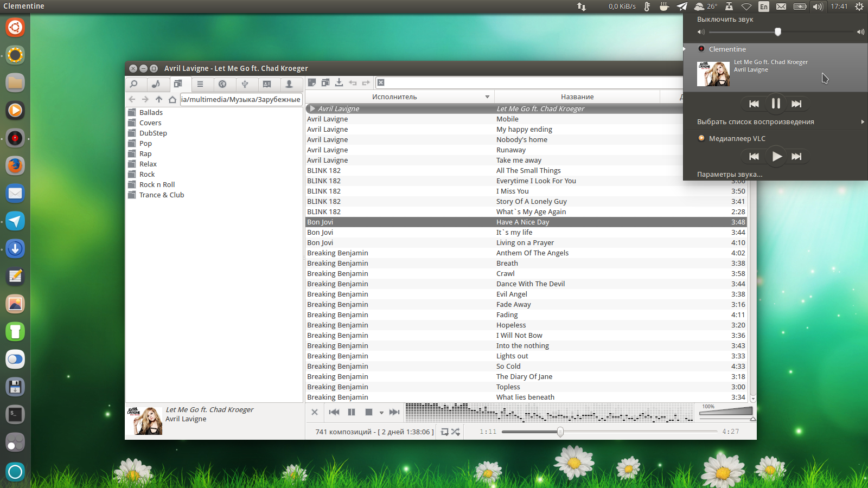Viewport: 868px width, 488px height.
Task: Pause Clementine from sound menu
Action: 776,104
